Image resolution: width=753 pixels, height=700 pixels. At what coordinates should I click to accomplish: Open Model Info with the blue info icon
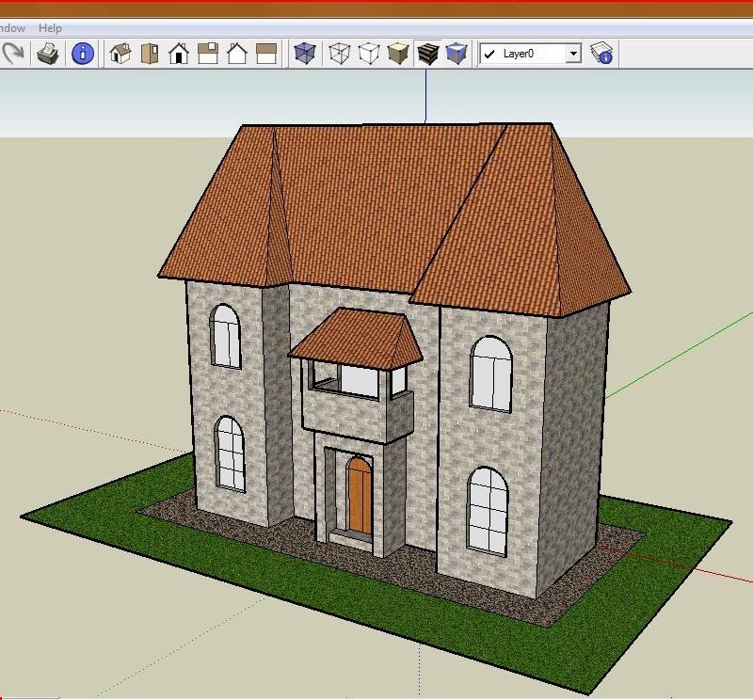tap(83, 53)
